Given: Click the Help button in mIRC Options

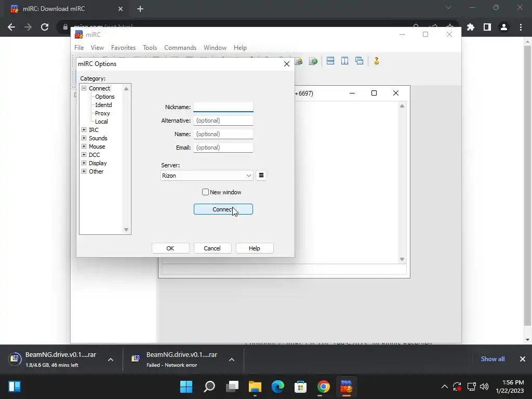Looking at the screenshot, I should [255, 248].
